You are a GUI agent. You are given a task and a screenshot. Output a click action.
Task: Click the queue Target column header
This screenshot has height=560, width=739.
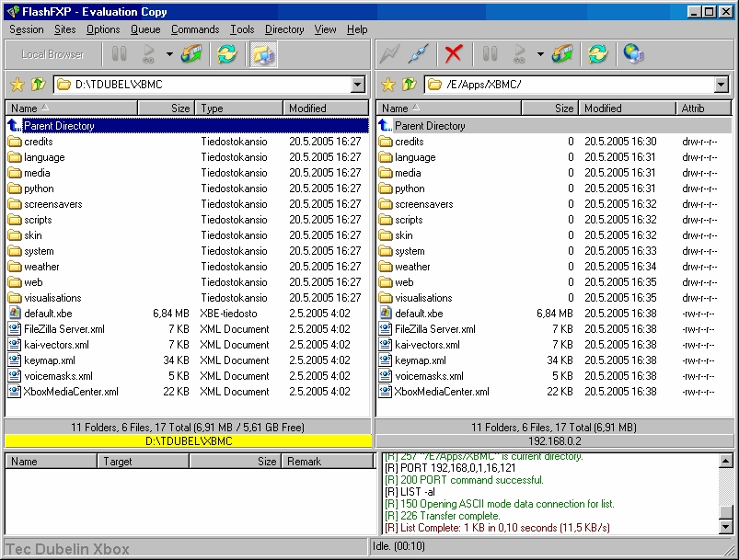tap(144, 462)
